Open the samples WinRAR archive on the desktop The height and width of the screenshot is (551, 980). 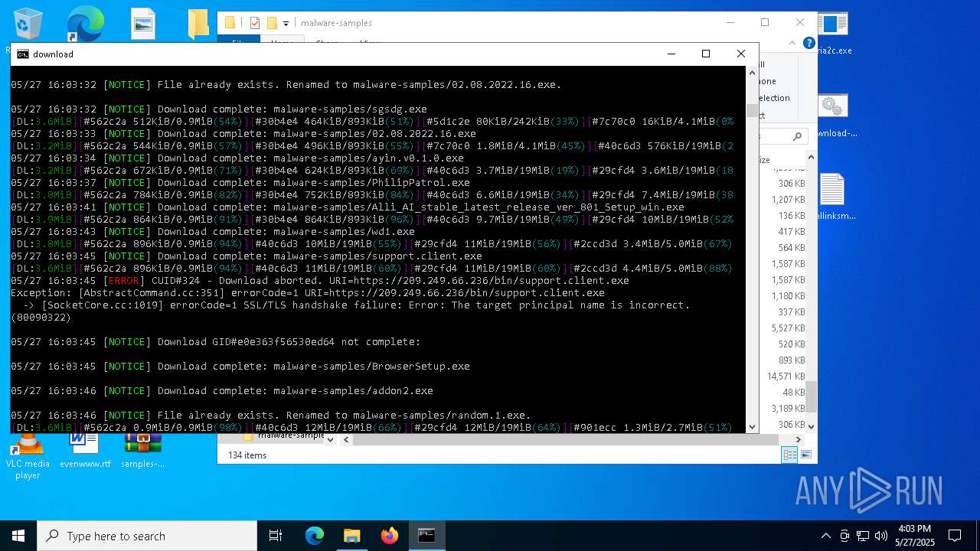pos(142,450)
